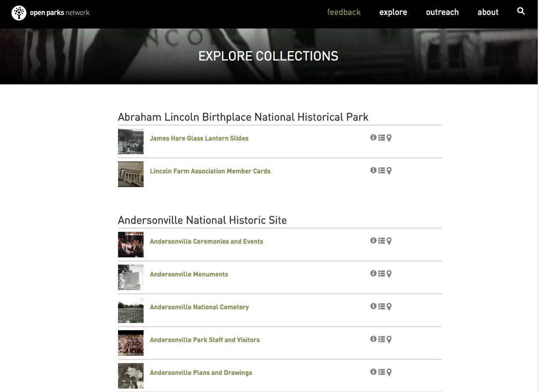Viewport: 539px width, 392px height.
Task: Open the explore menu item
Action: point(393,12)
